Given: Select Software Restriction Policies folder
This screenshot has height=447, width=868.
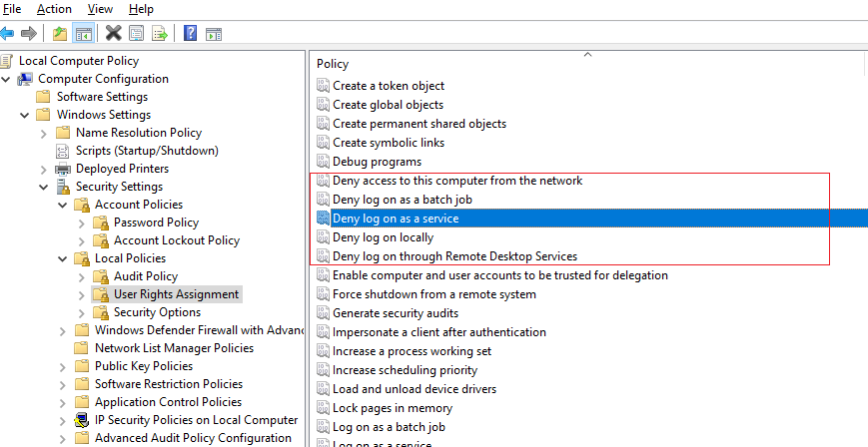Looking at the screenshot, I should tap(168, 384).
